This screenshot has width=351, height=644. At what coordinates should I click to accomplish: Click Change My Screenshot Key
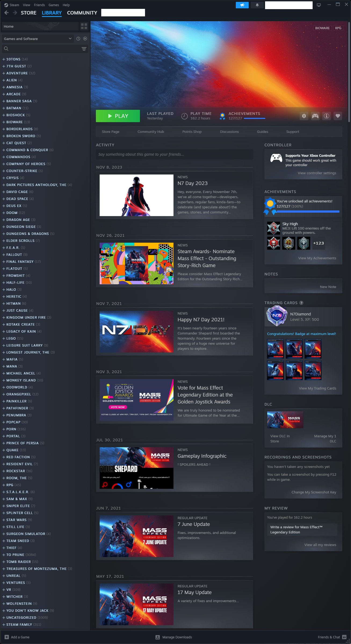click(x=314, y=492)
